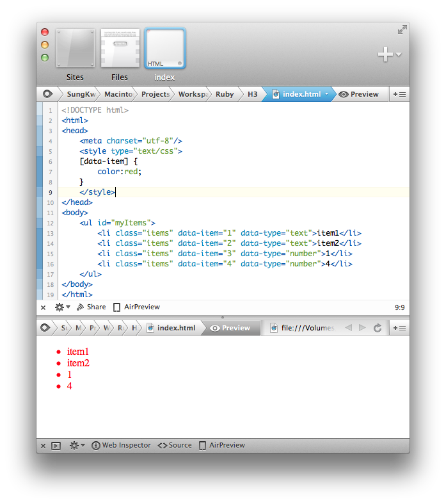Screen dimensions: 446x504
Task: Click line number 13 in the gutter
Action: (51, 234)
